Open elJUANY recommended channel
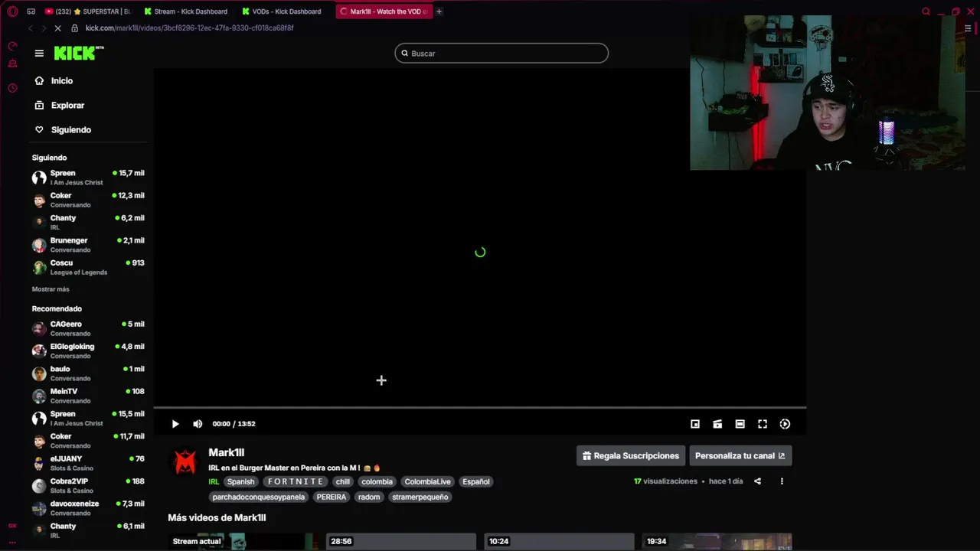980x551 pixels. [x=88, y=463]
